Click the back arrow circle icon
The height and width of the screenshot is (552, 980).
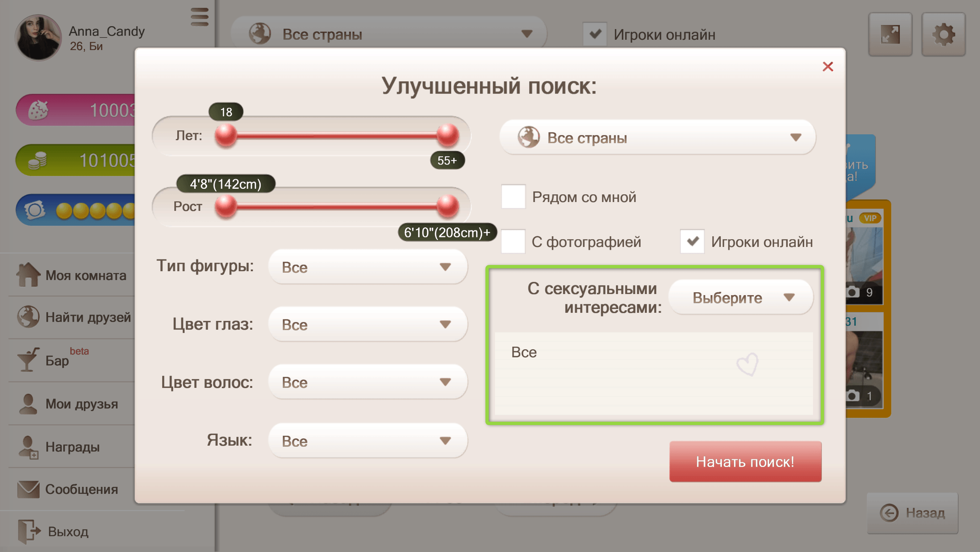[x=889, y=513]
